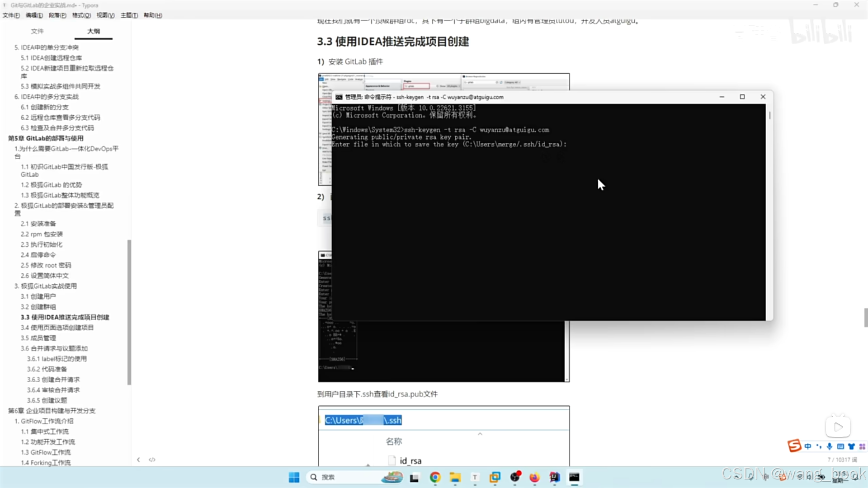
Task: Toggle punctuation mode in the Sogou bar
Action: click(x=819, y=446)
